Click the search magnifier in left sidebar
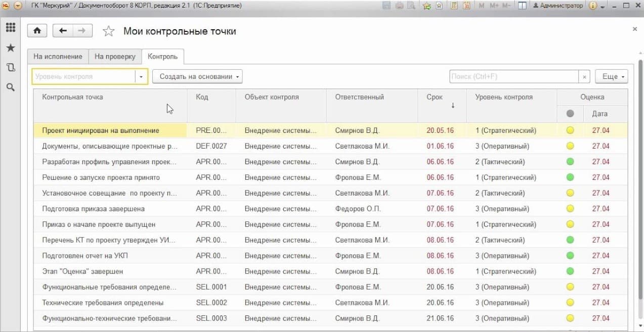Image resolution: width=644 pixels, height=332 pixels. 11,87
